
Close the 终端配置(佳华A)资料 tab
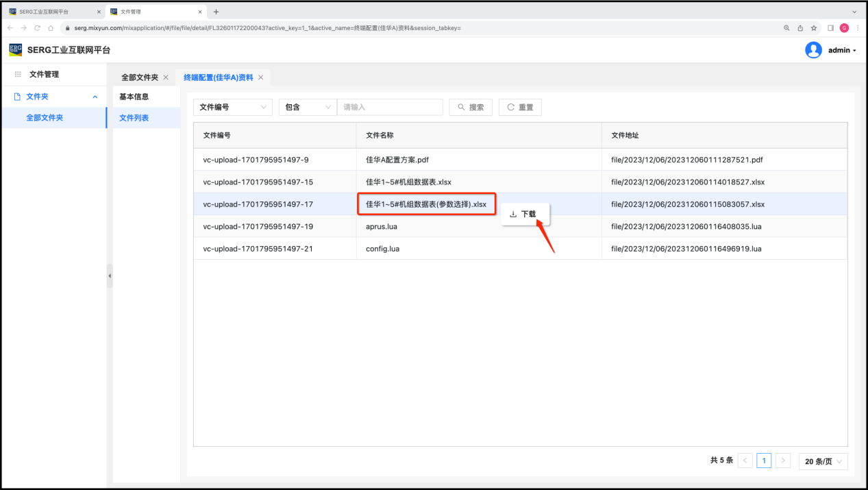[260, 77]
